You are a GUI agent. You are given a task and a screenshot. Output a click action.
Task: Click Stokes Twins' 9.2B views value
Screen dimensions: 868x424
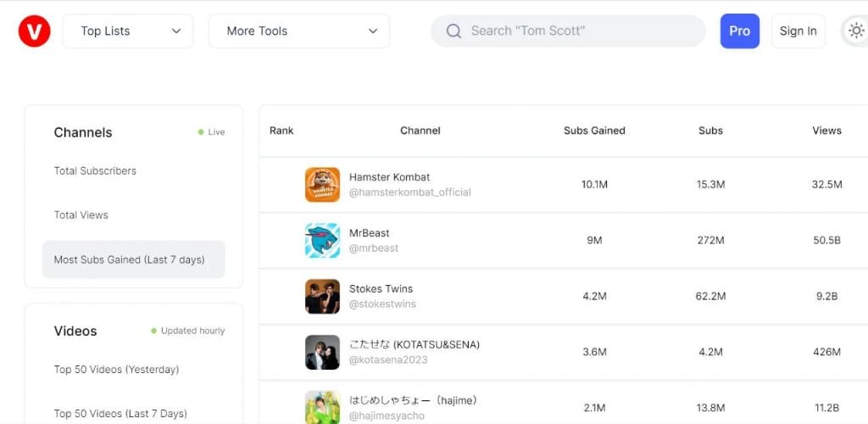[x=827, y=297]
